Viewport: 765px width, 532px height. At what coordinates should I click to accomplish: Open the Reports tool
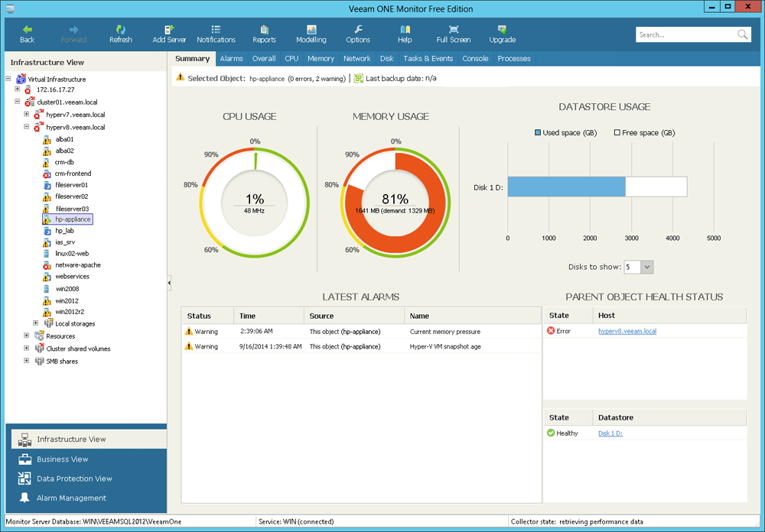pos(264,34)
